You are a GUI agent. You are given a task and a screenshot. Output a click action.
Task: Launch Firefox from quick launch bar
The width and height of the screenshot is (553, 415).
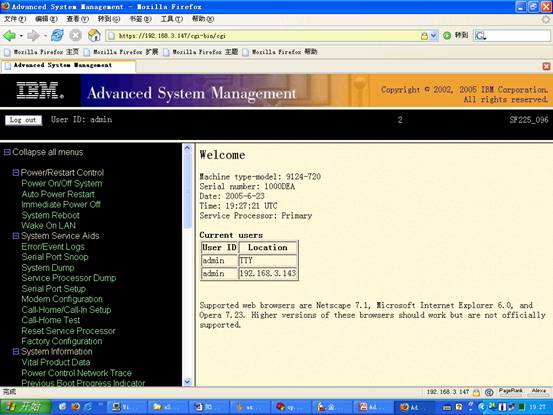75,407
